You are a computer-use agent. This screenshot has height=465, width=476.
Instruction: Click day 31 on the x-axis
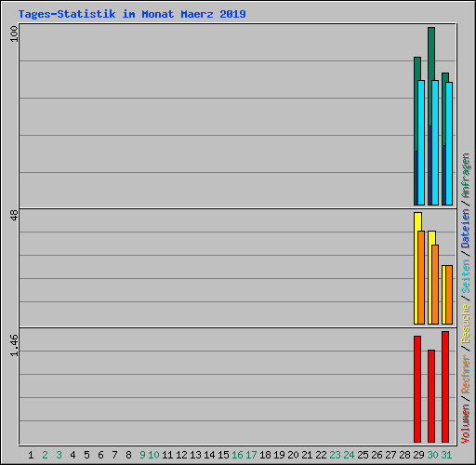446,455
